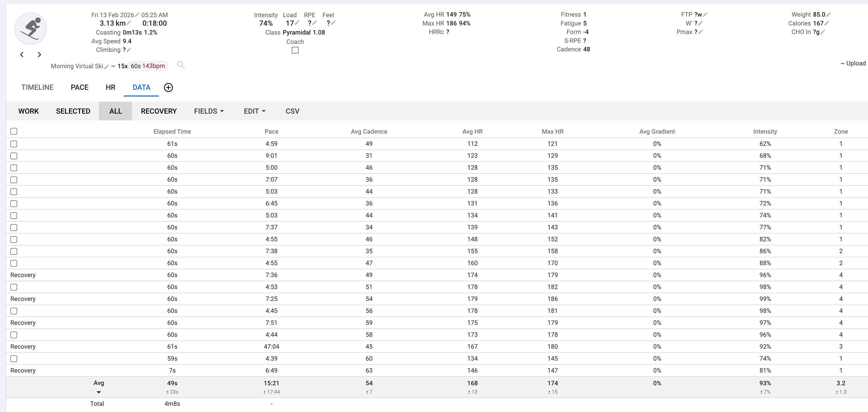Click the skiing activity type icon

point(31,29)
